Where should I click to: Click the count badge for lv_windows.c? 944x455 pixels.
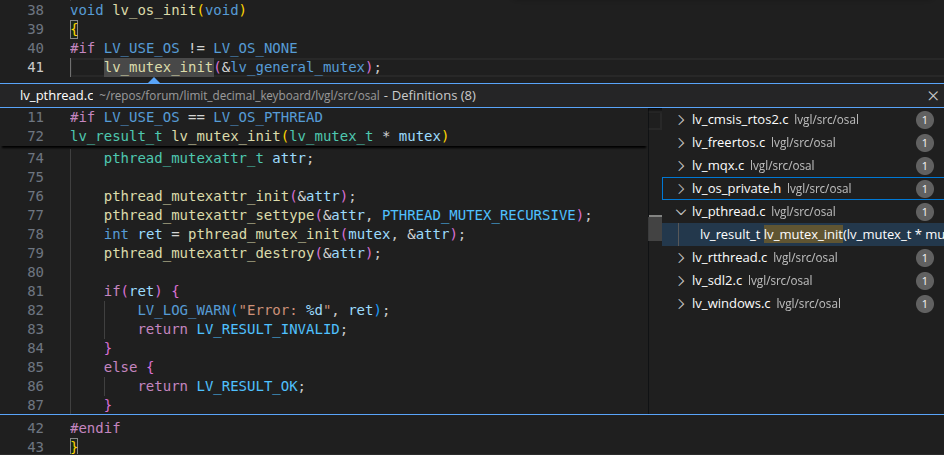coord(925,304)
